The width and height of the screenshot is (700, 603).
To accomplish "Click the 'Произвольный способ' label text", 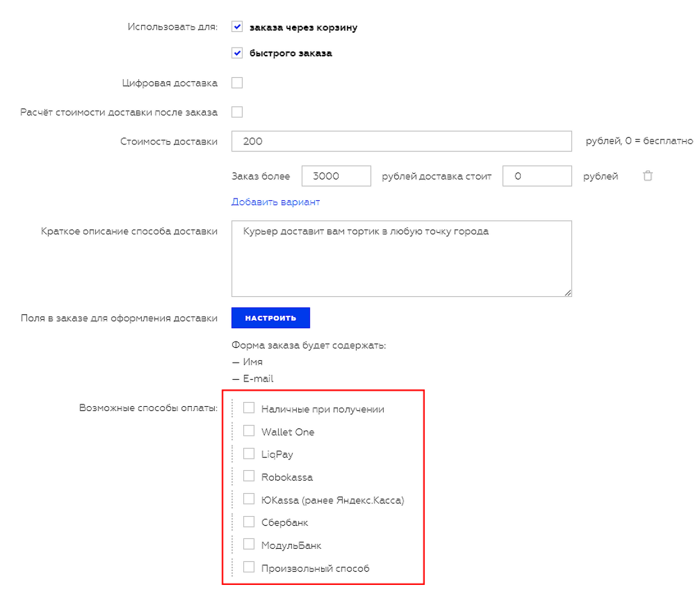I will [x=315, y=569].
